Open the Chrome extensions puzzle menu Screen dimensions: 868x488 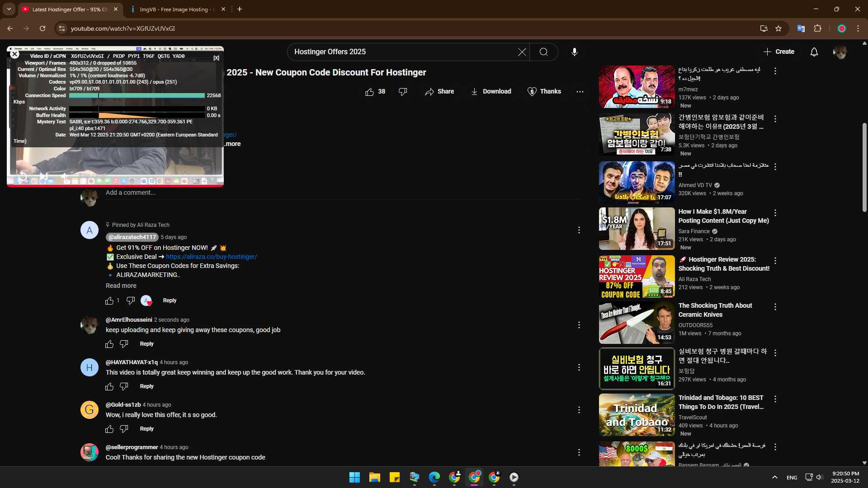[817, 28]
